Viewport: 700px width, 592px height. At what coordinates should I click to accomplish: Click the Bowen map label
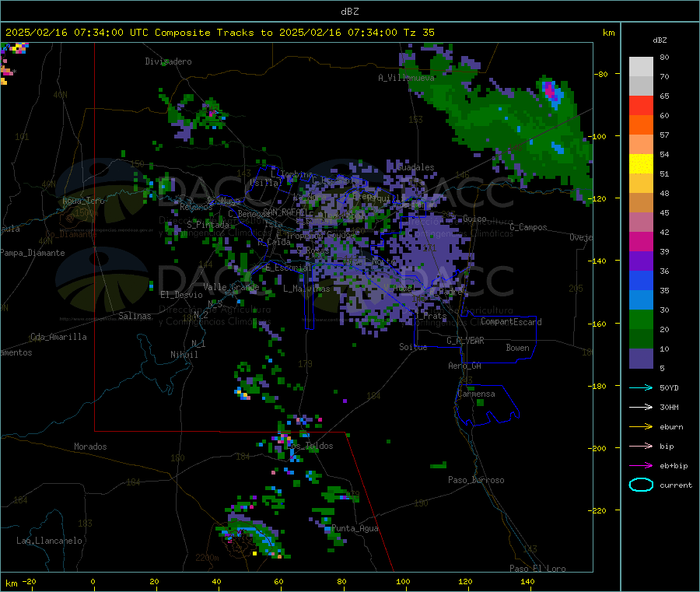(x=517, y=348)
